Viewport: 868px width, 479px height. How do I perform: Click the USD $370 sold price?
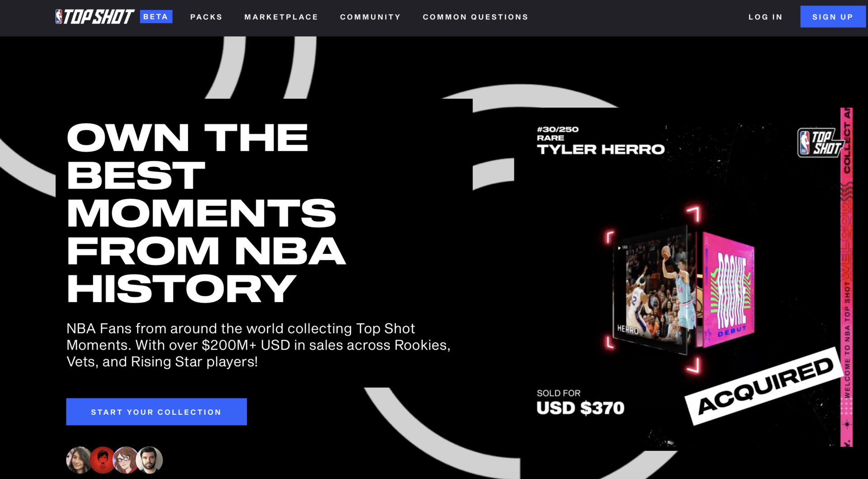click(580, 408)
